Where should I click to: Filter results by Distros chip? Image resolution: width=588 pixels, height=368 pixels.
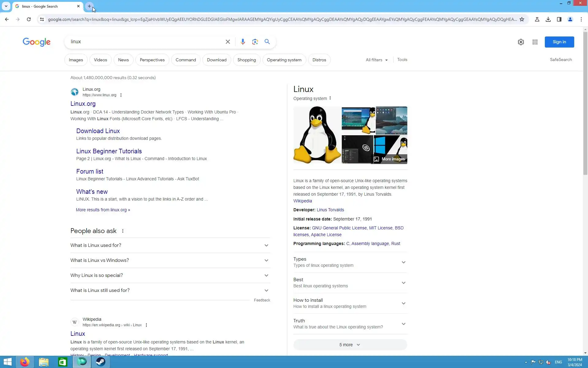319,60
